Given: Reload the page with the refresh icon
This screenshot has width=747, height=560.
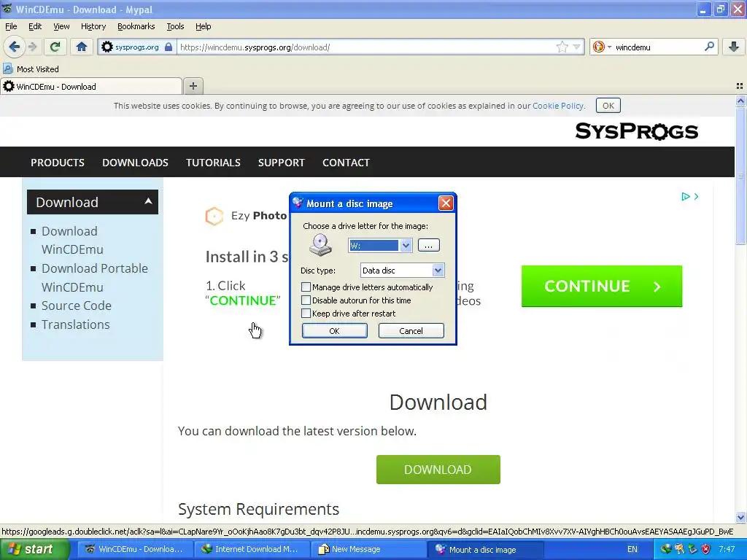Looking at the screenshot, I should [x=55, y=47].
